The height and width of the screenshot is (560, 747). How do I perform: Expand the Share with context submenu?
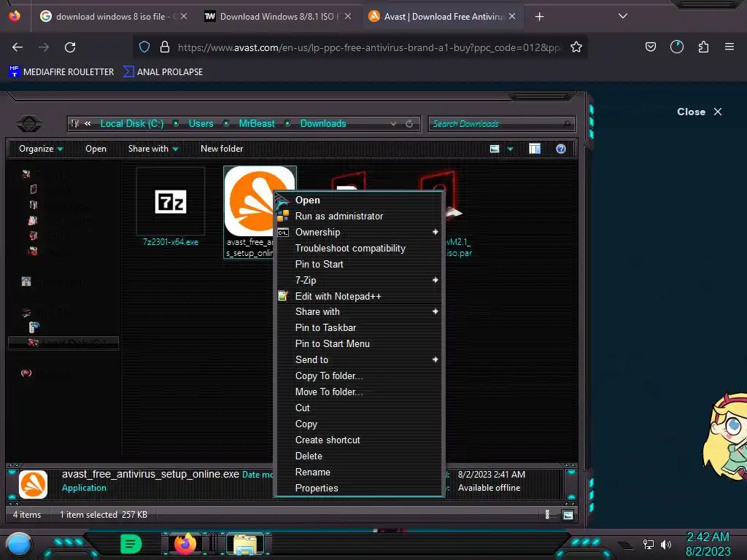[x=360, y=312]
